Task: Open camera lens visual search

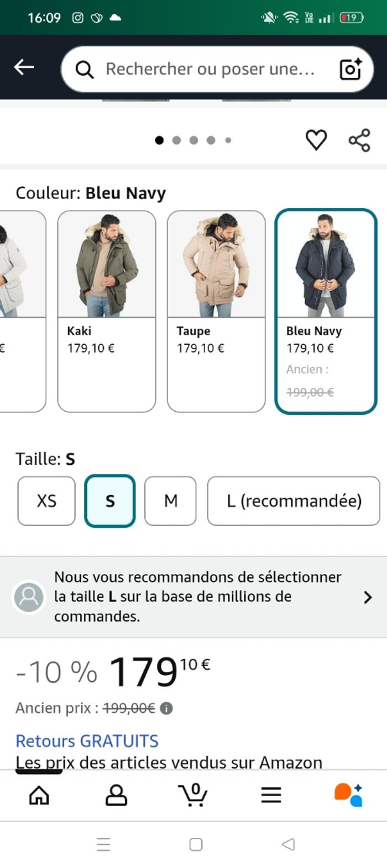Action: (x=351, y=69)
